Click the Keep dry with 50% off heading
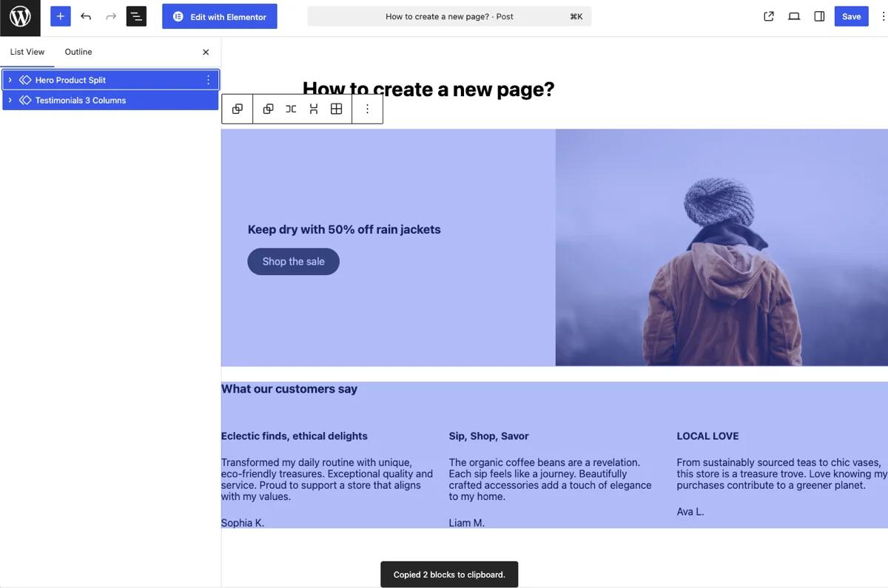 (344, 229)
